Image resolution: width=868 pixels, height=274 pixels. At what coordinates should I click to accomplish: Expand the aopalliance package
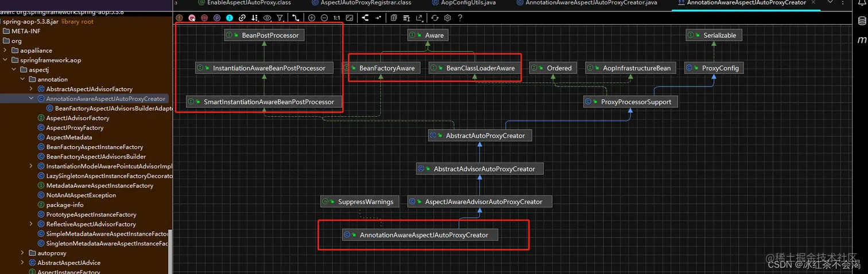tap(5, 50)
